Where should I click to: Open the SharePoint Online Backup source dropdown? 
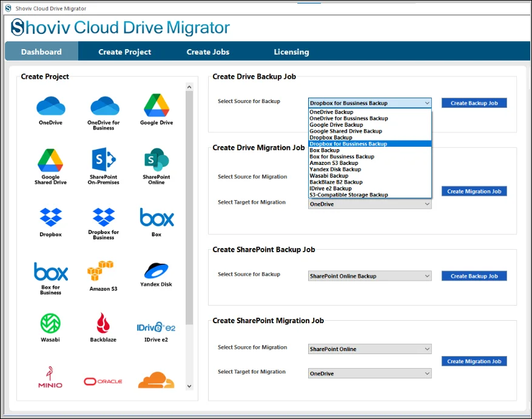[370, 276]
